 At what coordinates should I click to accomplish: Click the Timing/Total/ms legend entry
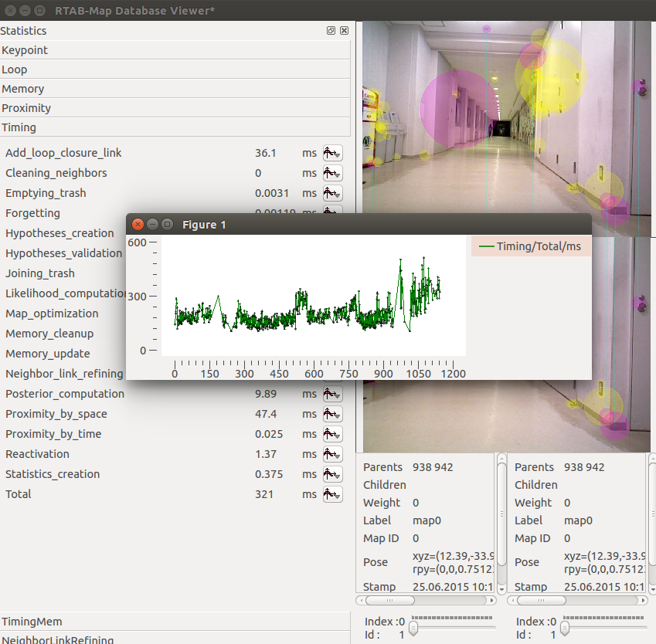point(530,246)
